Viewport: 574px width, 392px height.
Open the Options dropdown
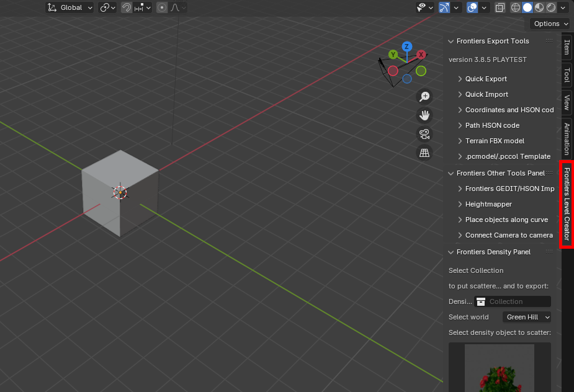[x=551, y=24]
